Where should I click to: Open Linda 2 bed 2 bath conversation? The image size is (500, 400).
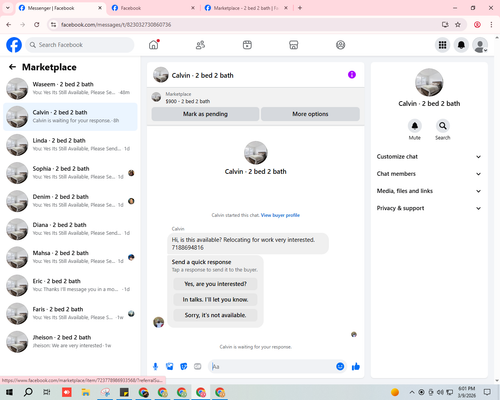point(70,145)
